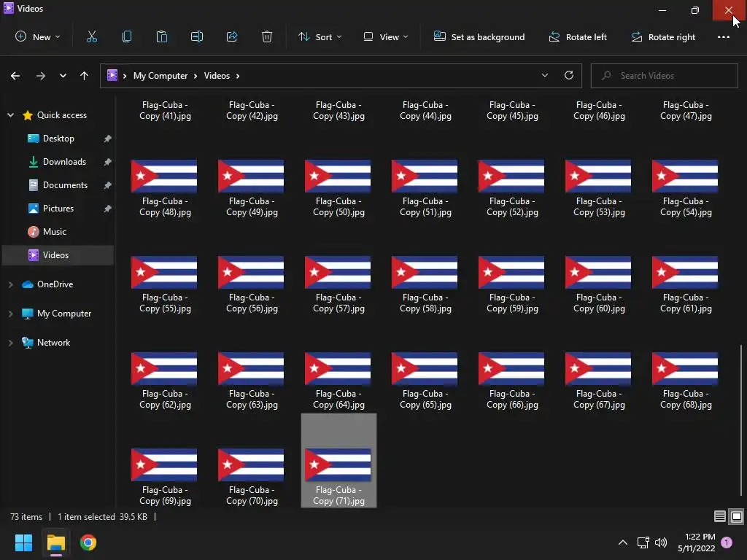Select Flag-Cuba - Copy (62).jpg thumbnail

click(164, 368)
